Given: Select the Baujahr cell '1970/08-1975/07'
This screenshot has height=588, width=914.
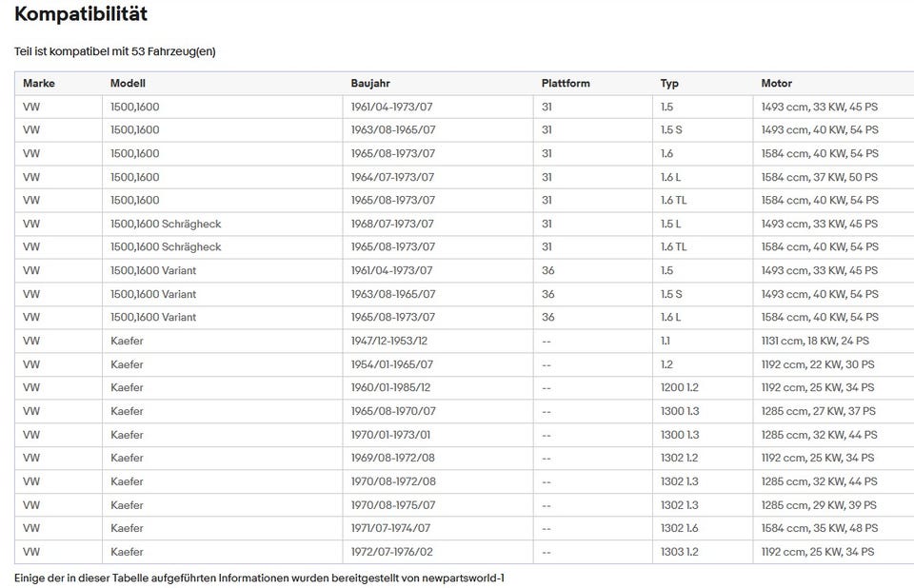Looking at the screenshot, I should pos(393,505).
